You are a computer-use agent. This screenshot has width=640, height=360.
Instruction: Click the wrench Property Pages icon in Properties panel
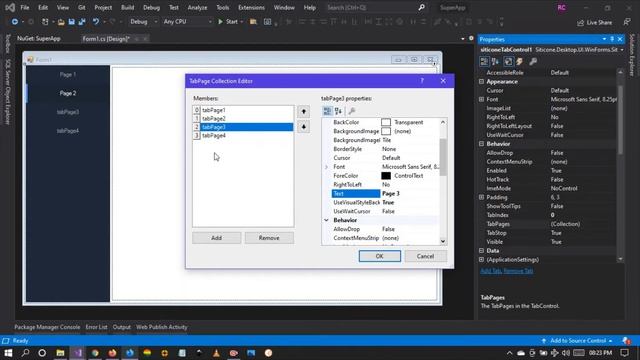[x=533, y=62]
